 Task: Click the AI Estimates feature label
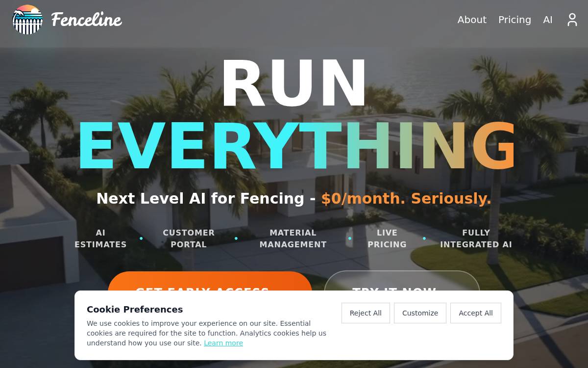click(100, 238)
